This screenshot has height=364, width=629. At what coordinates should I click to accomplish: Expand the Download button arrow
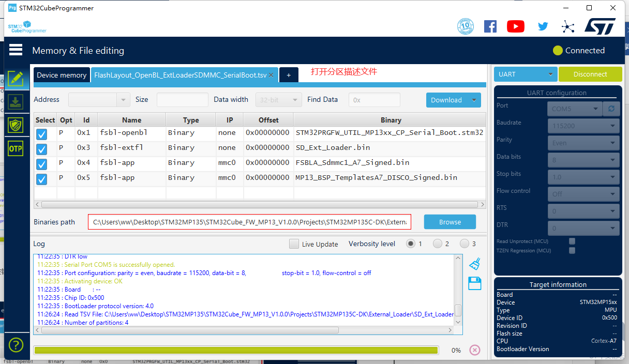point(474,100)
